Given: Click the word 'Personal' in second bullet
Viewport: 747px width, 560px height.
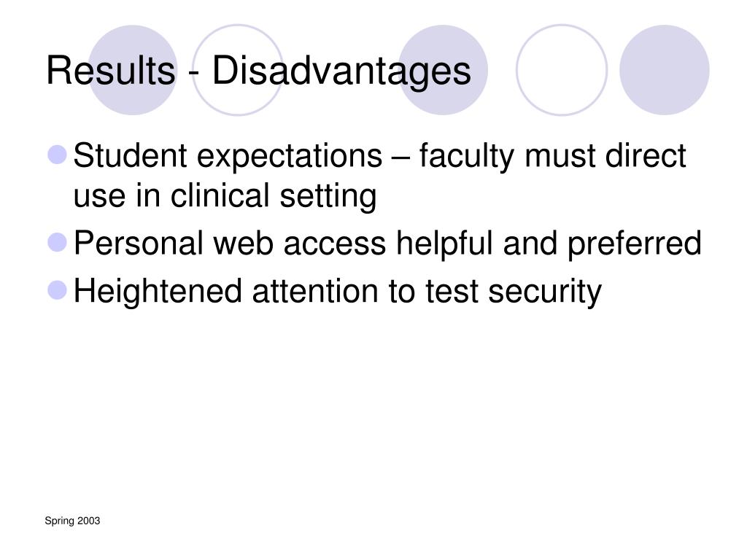Looking at the screenshot, I should click(139, 243).
